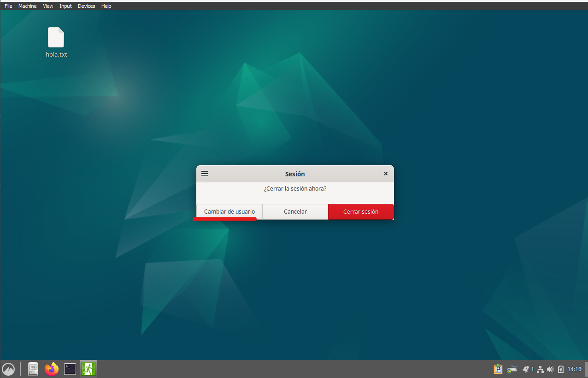
Task: Click the battery status indicator
Action: 560,369
